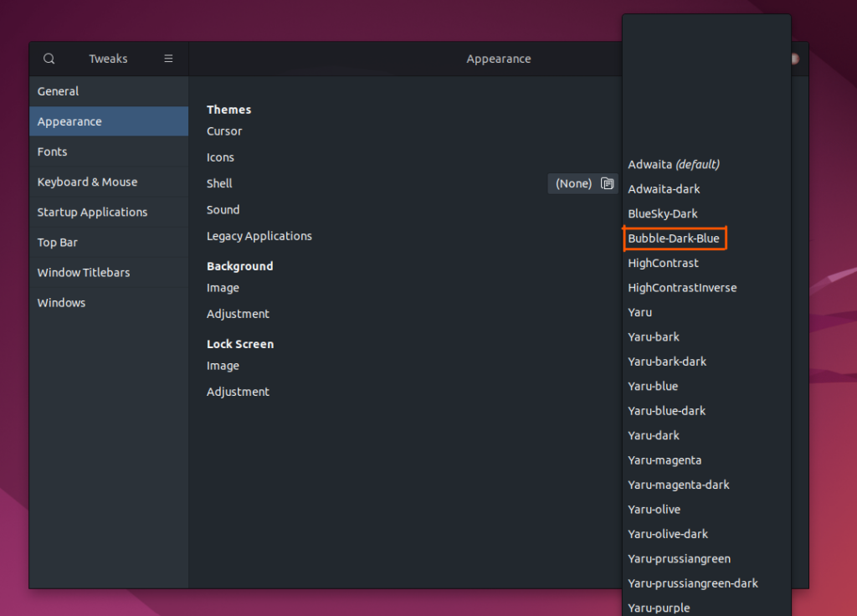Viewport: 857px width, 616px height.
Task: Open the Startup Applications section
Action: [x=108, y=212]
